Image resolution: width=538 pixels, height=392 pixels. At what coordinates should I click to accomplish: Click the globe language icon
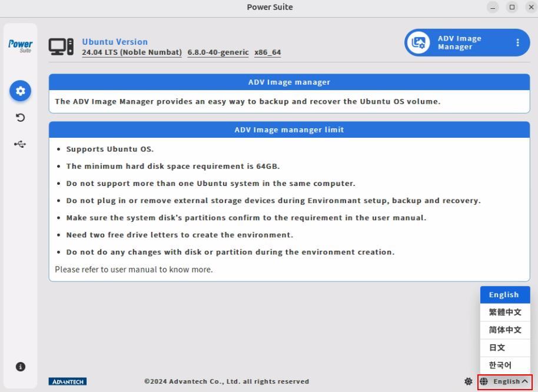pos(484,381)
